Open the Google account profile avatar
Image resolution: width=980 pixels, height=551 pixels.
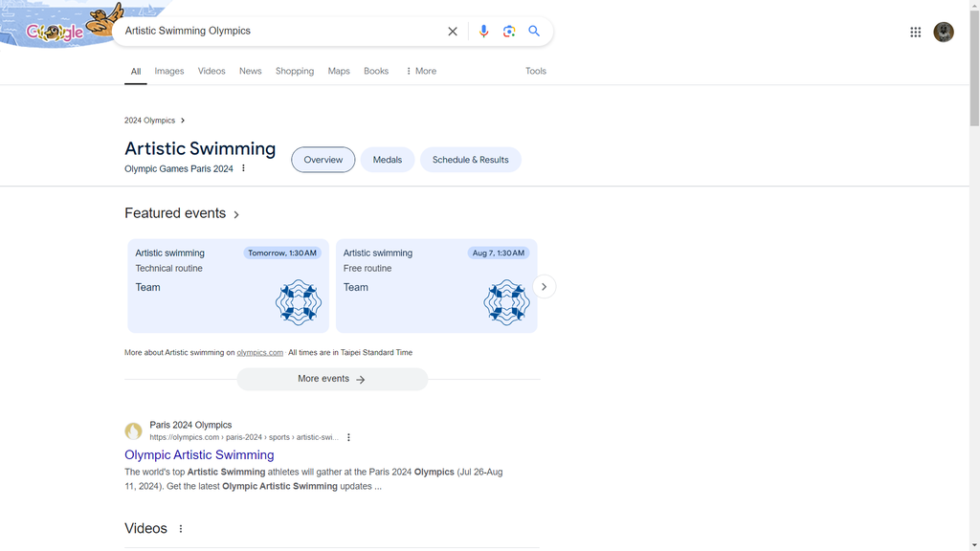[944, 32]
